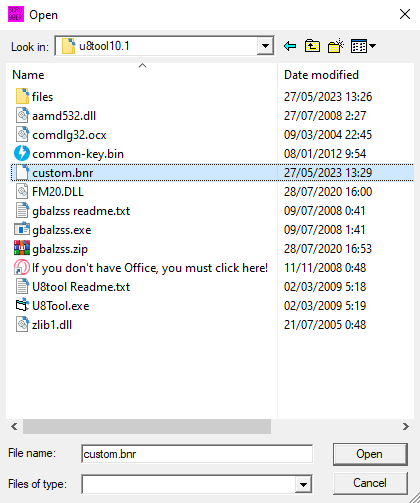
Task: Select the common-key.bin file icon
Action: tap(22, 153)
